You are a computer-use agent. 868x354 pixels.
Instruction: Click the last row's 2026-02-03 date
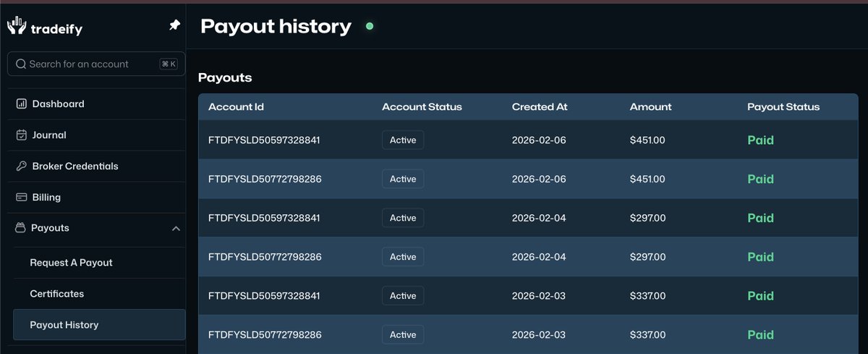[x=539, y=334]
